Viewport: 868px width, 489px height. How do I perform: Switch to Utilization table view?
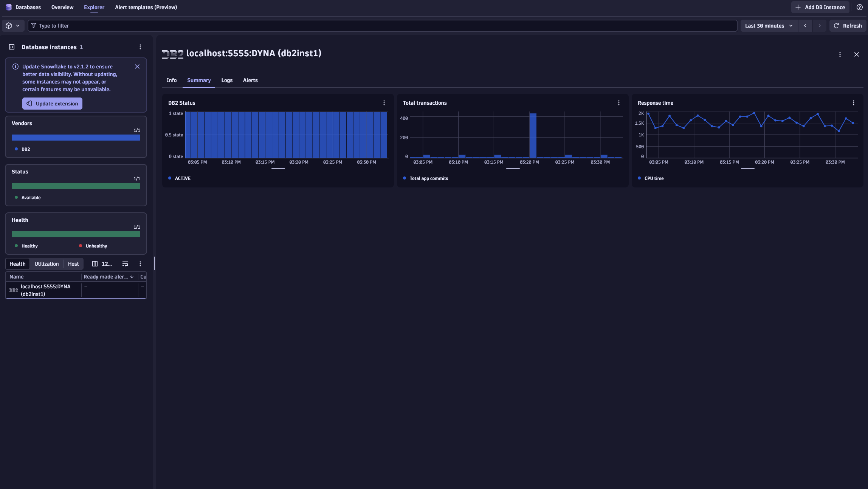(46, 264)
